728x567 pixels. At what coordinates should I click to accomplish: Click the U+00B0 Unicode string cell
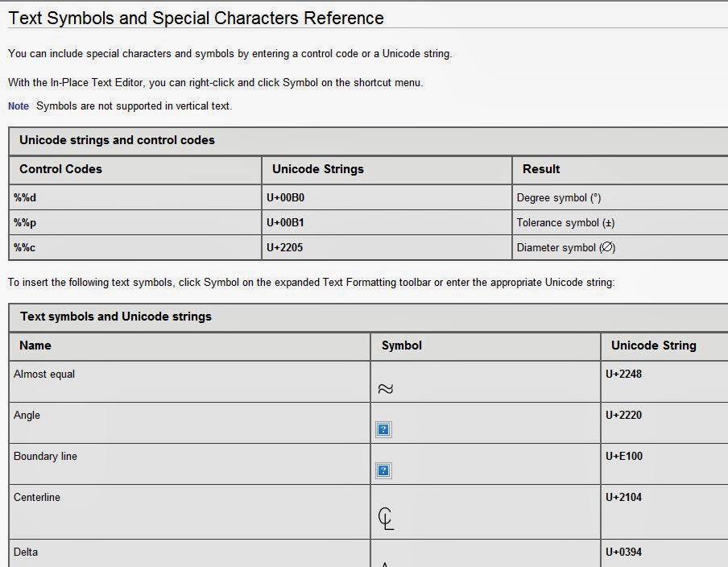click(x=287, y=197)
